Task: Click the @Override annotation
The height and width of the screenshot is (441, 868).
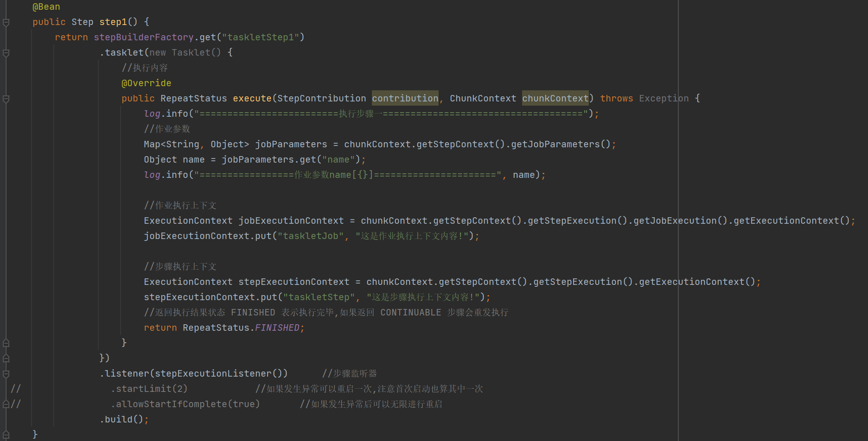Action: click(146, 83)
